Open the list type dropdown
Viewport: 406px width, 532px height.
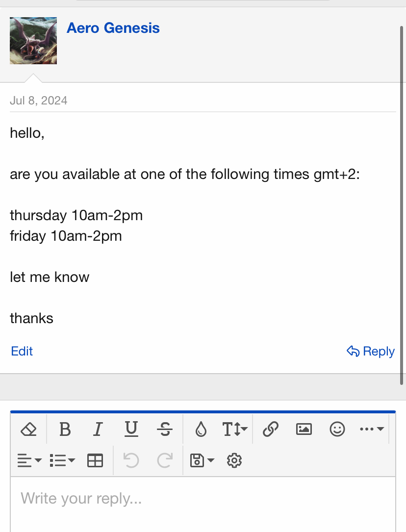click(x=62, y=461)
